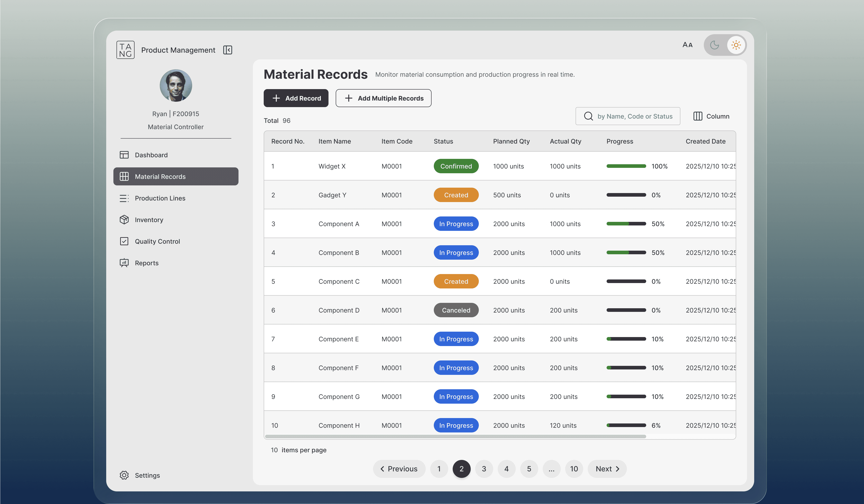Image resolution: width=864 pixels, height=504 pixels.
Task: Open Production Lines in sidebar
Action: 160,198
